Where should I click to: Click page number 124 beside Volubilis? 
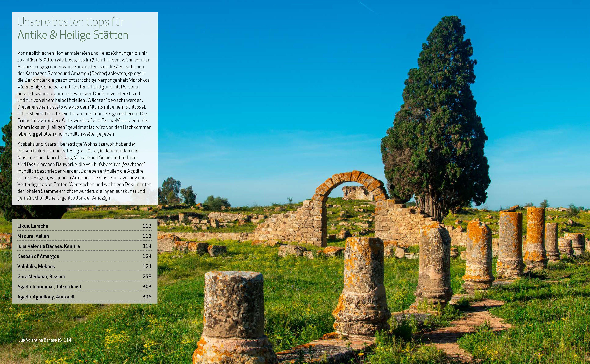147,266
